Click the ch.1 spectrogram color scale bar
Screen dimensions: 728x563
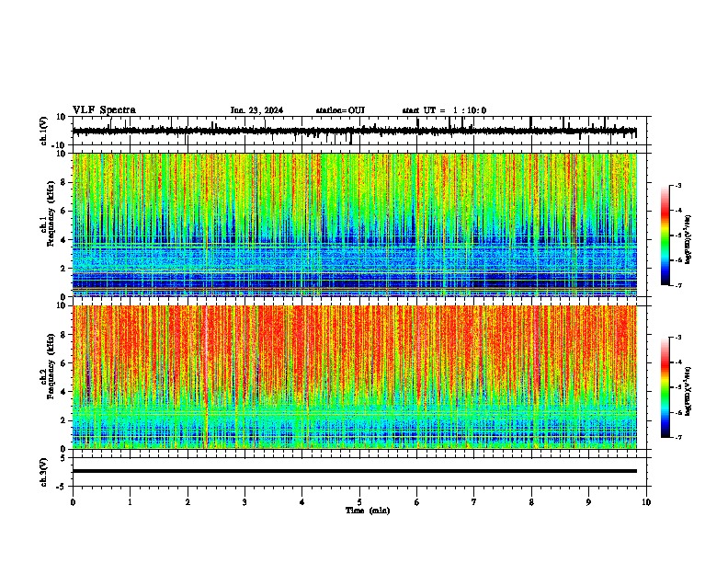pos(665,236)
